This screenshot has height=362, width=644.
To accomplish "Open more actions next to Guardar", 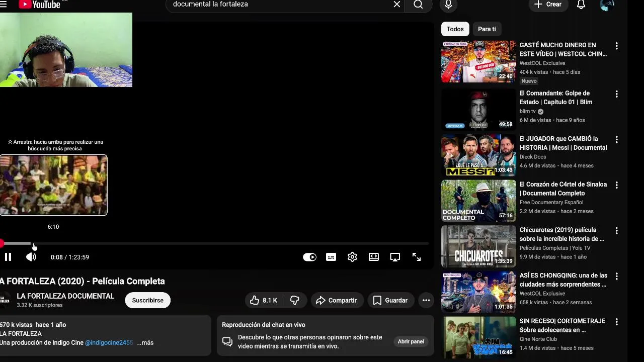I will [x=426, y=300].
